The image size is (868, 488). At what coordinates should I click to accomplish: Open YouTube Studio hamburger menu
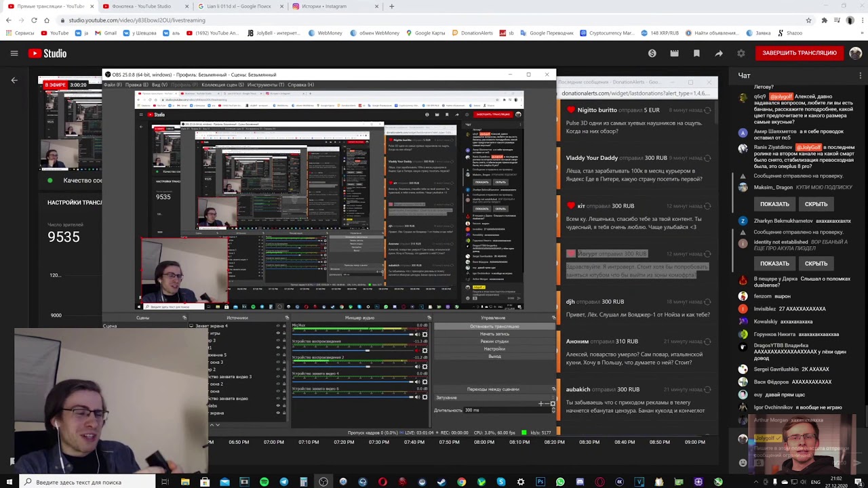(x=14, y=53)
